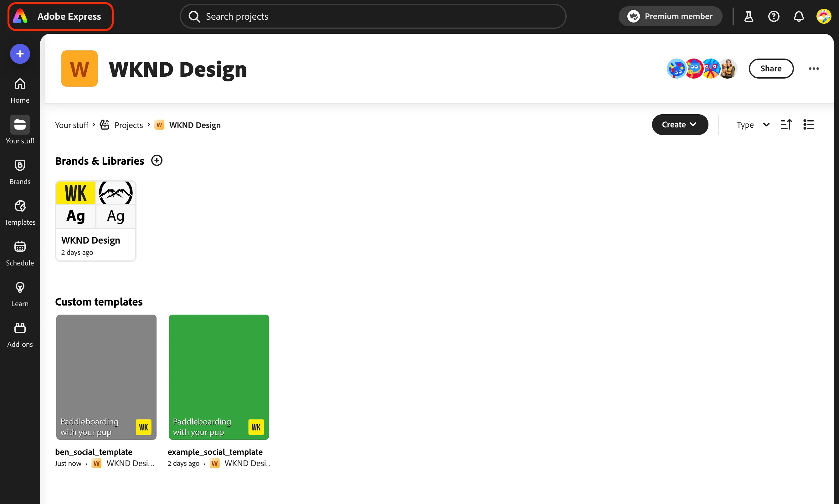Open the beaker labs icon

click(x=748, y=16)
